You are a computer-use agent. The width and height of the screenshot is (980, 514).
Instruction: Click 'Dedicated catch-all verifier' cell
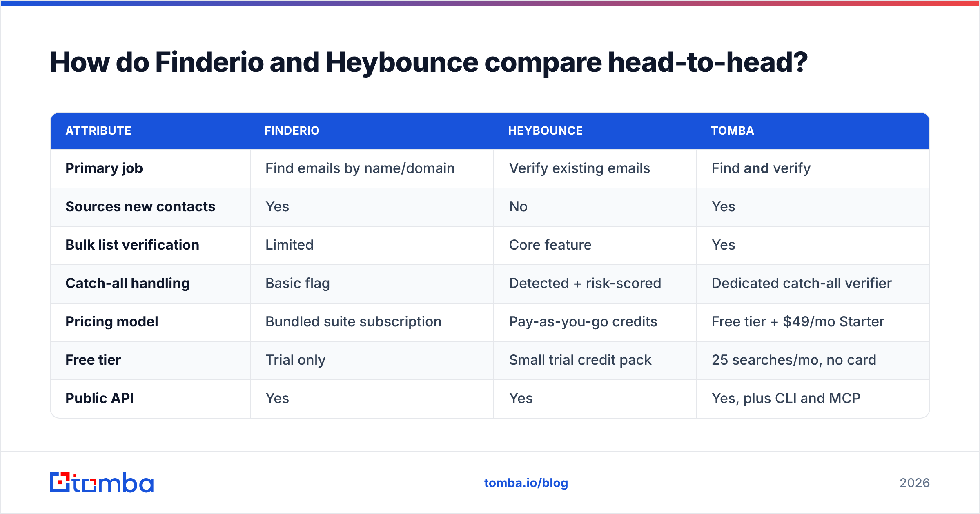pos(802,283)
